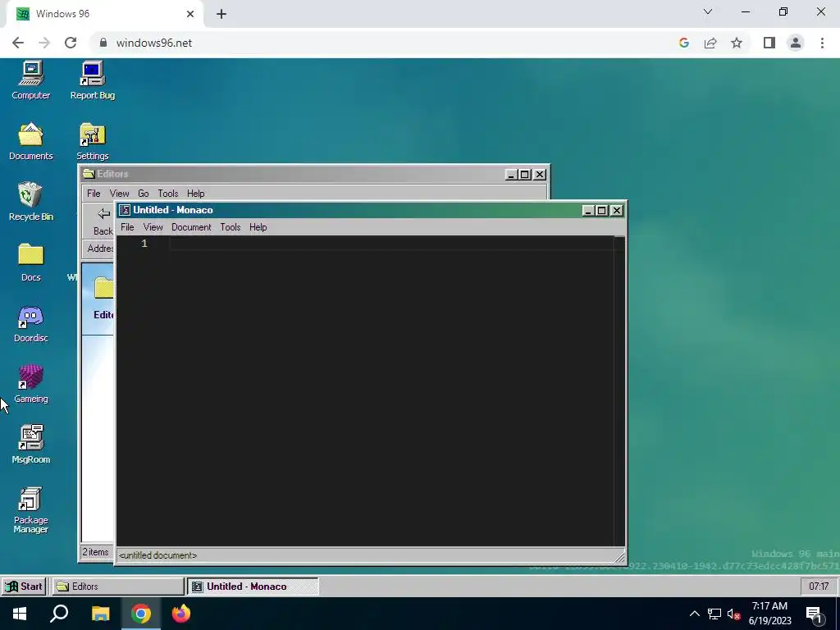840x630 pixels.
Task: Maximize the Monaco editor window
Action: coord(601,211)
